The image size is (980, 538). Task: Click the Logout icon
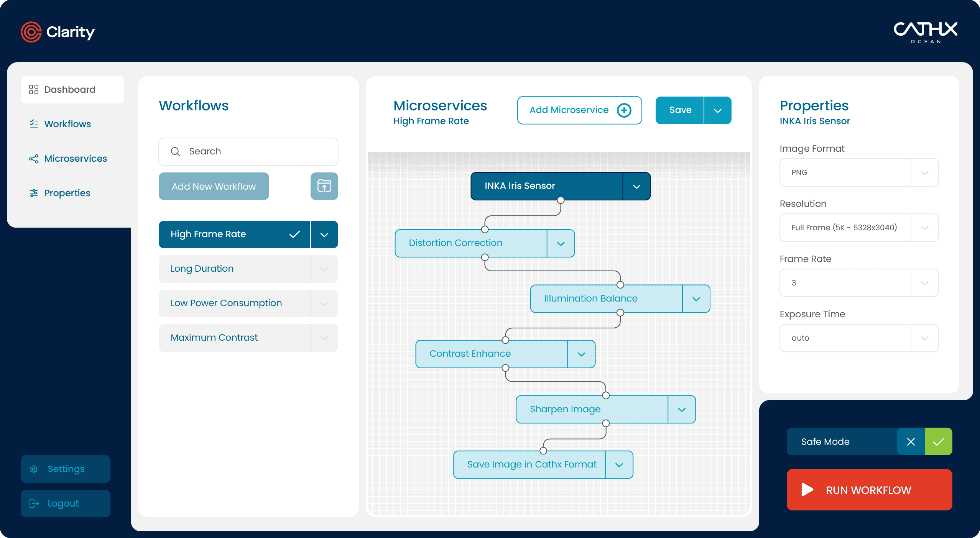coord(34,503)
